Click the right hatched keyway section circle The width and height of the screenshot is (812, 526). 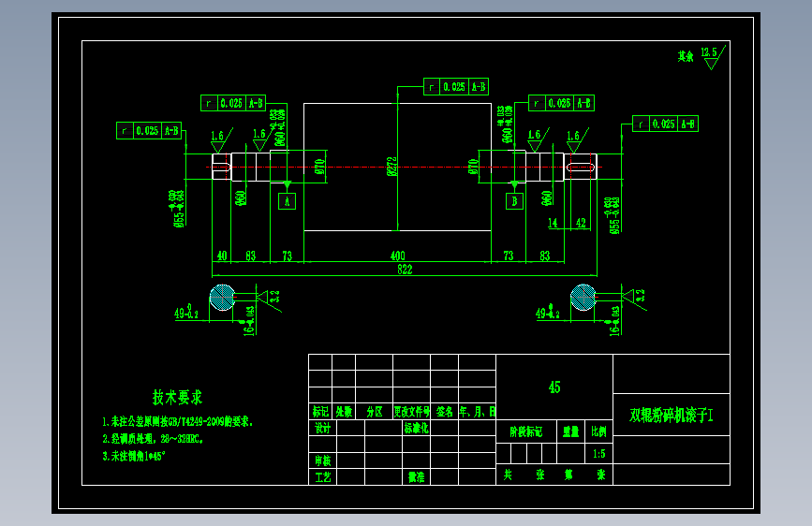click(x=583, y=298)
